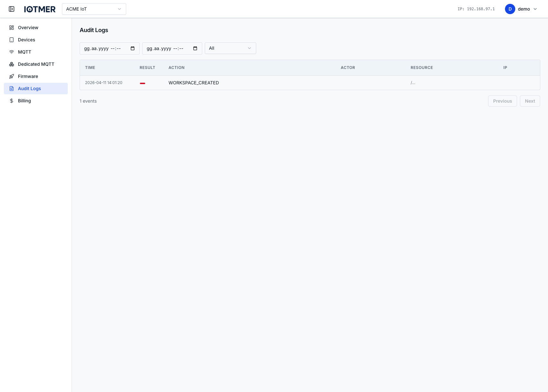Open the end date calendar picker

pyautogui.click(x=195, y=48)
